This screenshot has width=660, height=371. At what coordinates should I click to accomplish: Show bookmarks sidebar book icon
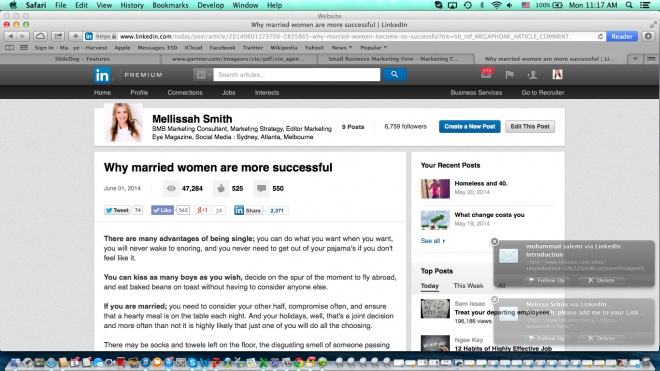click(x=9, y=48)
